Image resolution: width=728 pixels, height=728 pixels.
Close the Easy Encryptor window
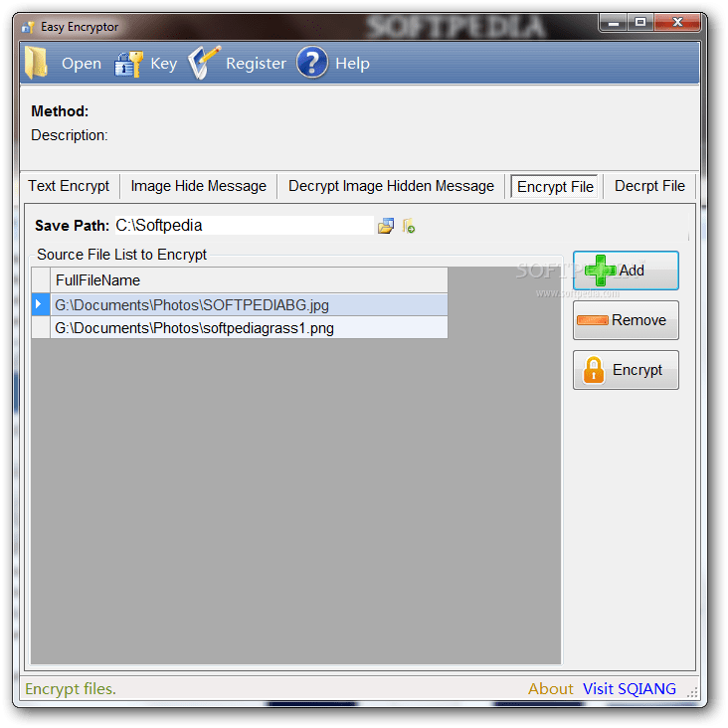pyautogui.click(x=677, y=22)
